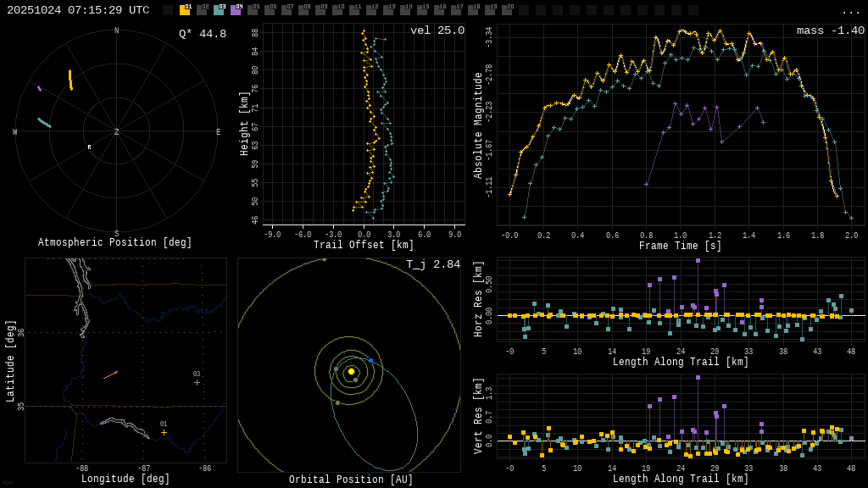Click the vel 25.0 readout
This screenshot has height=488, width=868.
click(437, 30)
